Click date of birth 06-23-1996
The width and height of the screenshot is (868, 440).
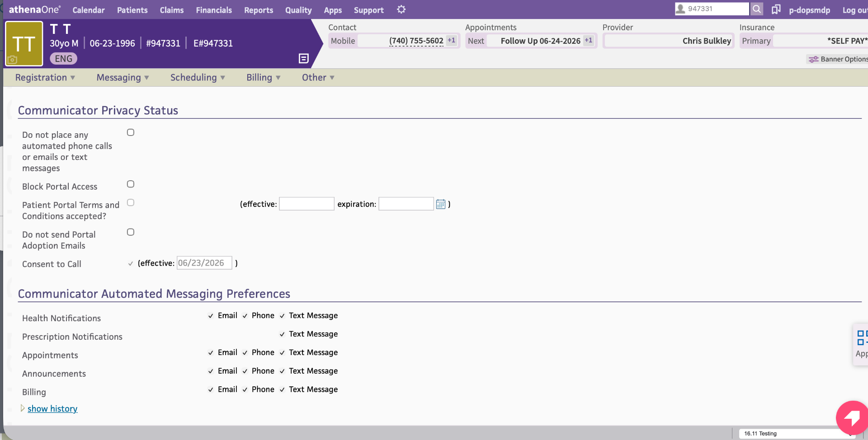point(112,43)
